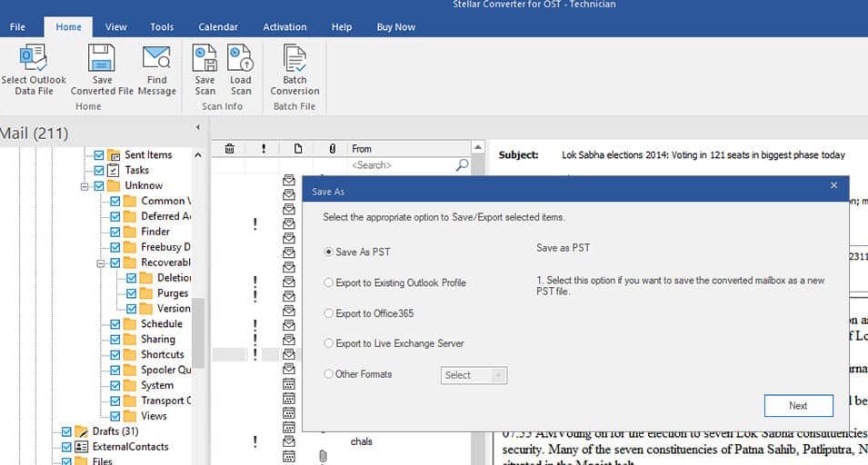Uncheck the Shortcuts folder checkbox
Viewport: 868px width, 465px height.
pyautogui.click(x=115, y=355)
